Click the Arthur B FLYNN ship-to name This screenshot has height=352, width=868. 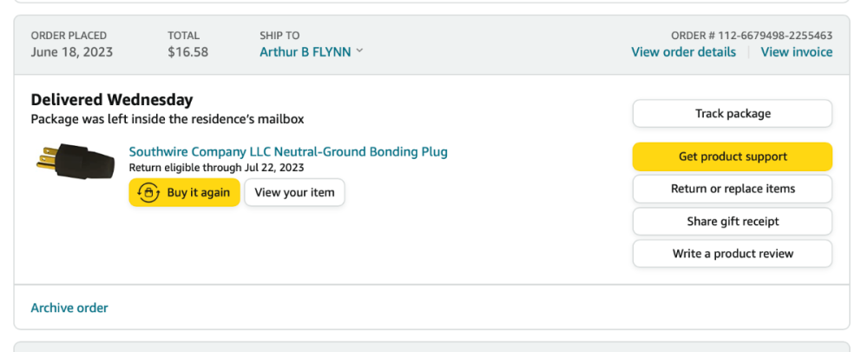305,52
